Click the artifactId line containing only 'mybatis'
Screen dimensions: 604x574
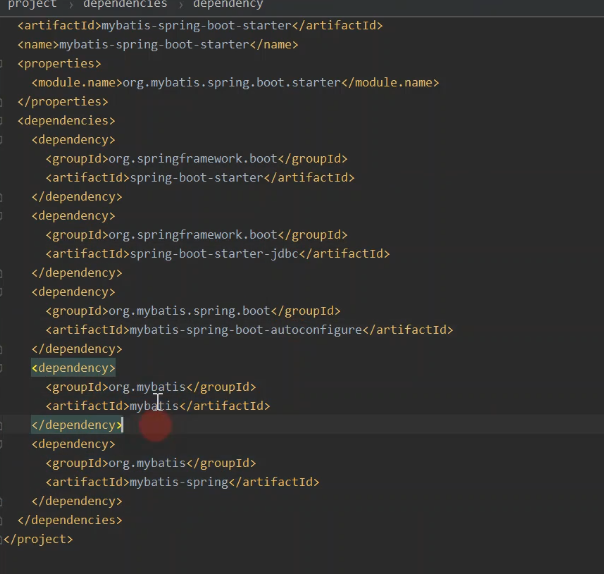[x=158, y=406]
